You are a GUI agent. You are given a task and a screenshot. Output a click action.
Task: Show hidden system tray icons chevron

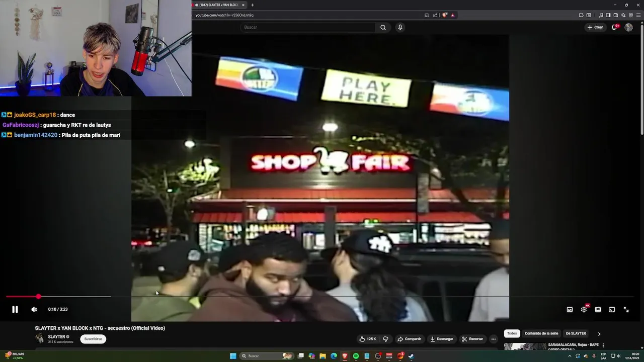coord(570,356)
